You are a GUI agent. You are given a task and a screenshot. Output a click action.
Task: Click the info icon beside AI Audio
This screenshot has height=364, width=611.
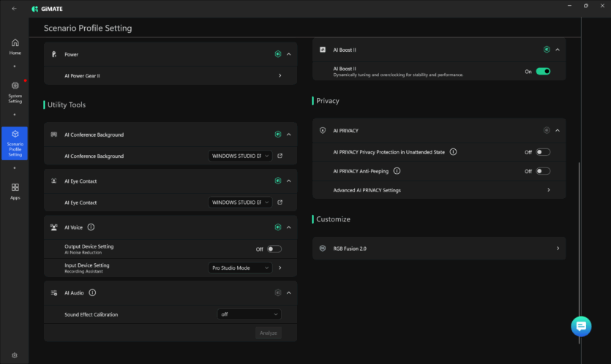click(93, 293)
